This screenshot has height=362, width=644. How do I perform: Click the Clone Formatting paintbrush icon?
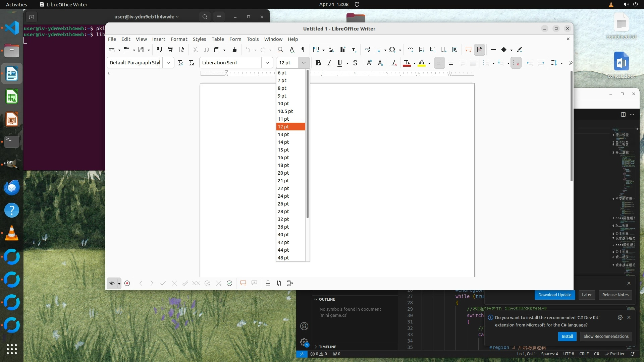point(234,50)
